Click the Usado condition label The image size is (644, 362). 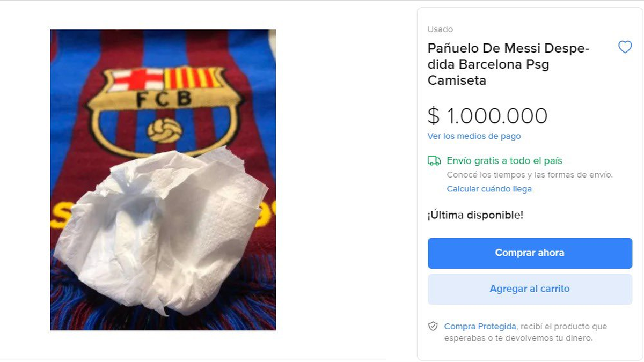(x=440, y=29)
